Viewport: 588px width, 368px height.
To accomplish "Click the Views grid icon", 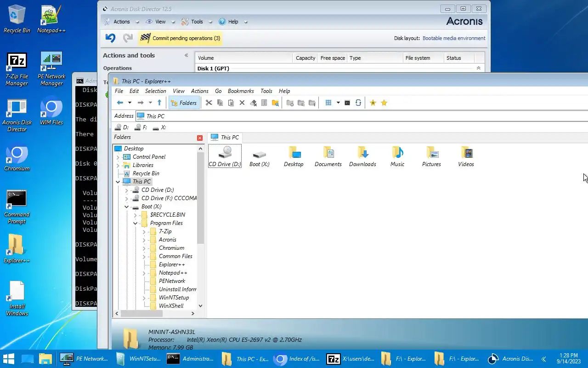I will [328, 103].
